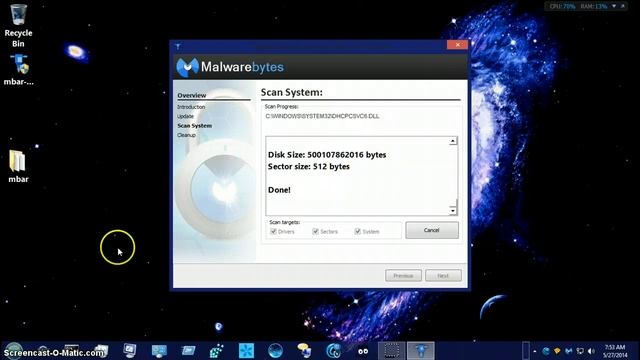Viewport: 640px width, 360px height.
Task: Cancel the running scan
Action: 432,230
